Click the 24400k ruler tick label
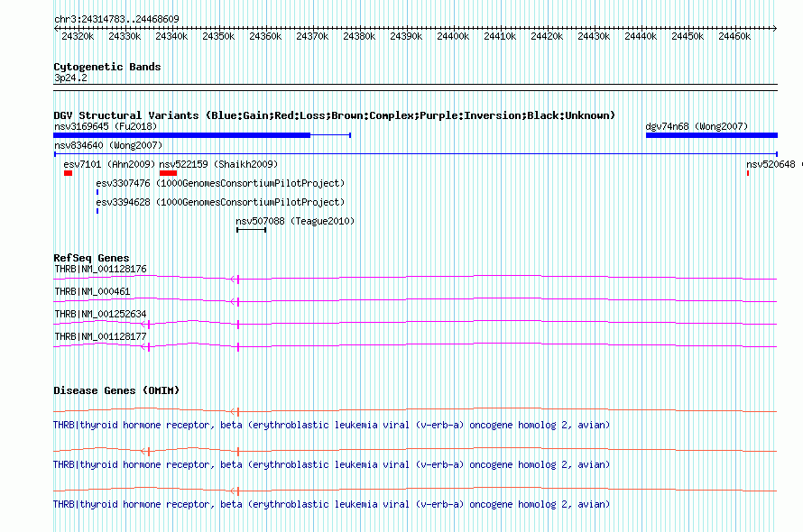This screenshot has height=532, width=803. (453, 36)
